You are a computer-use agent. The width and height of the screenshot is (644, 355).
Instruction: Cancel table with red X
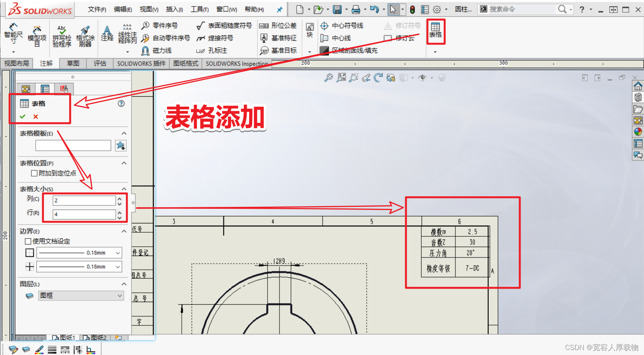click(x=36, y=116)
